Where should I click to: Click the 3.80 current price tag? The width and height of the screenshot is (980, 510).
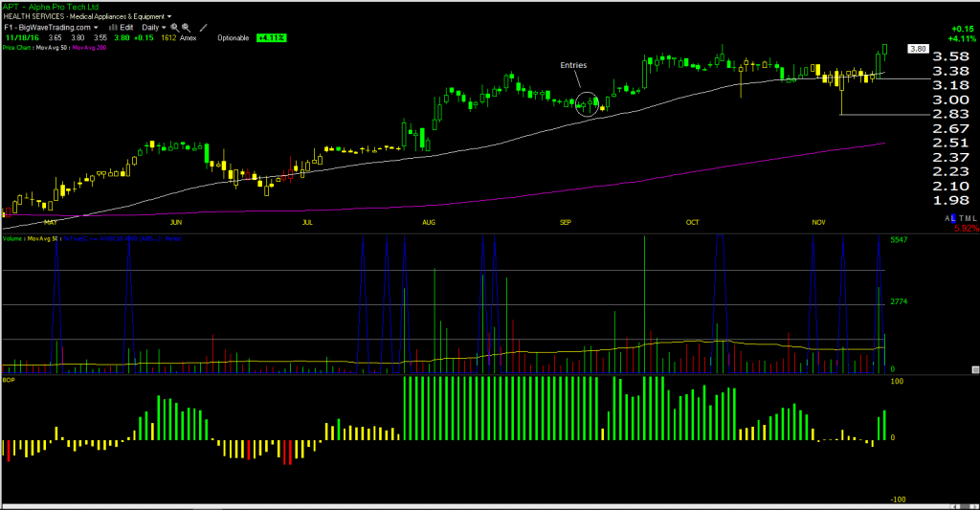tap(918, 49)
